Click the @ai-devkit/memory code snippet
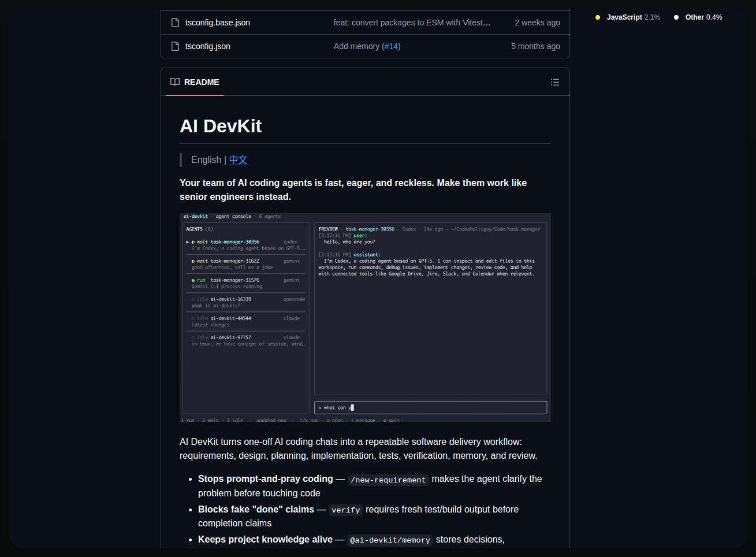 click(390, 540)
